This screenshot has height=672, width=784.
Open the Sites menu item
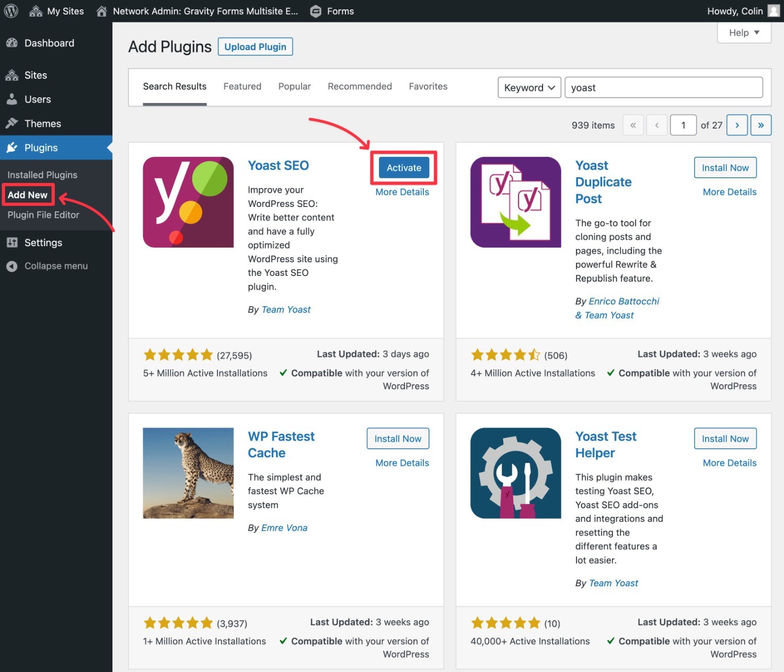[56, 75]
